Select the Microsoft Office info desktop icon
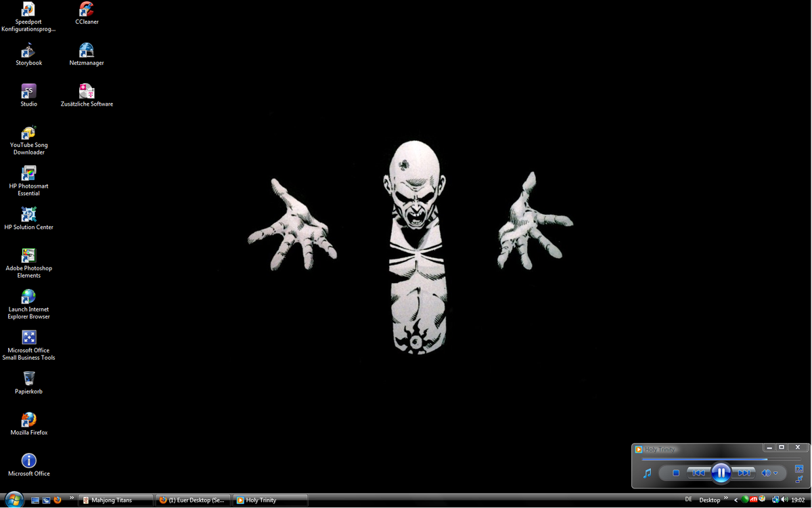Screen dimensions: 812x508 tap(28, 465)
